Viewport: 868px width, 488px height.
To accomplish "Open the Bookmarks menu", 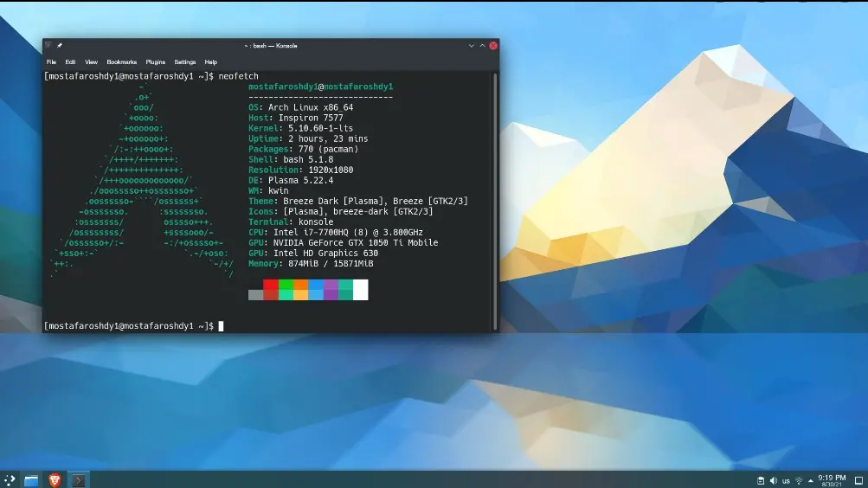I will pos(121,62).
